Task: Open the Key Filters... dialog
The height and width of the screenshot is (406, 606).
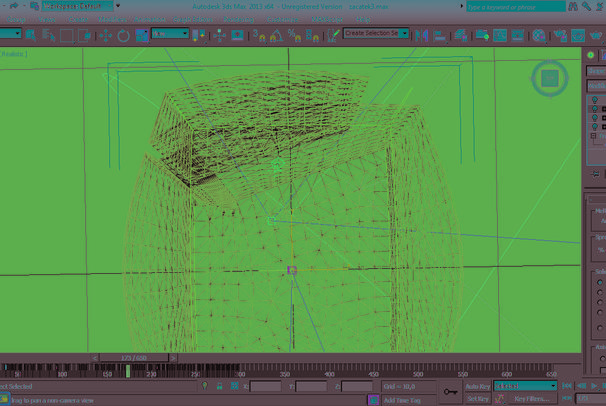Action: tap(531, 399)
